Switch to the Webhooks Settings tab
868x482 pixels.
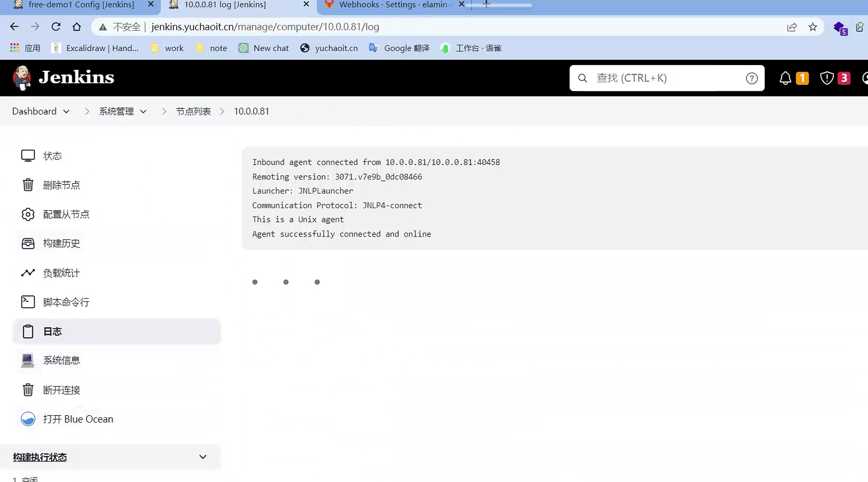click(x=393, y=5)
